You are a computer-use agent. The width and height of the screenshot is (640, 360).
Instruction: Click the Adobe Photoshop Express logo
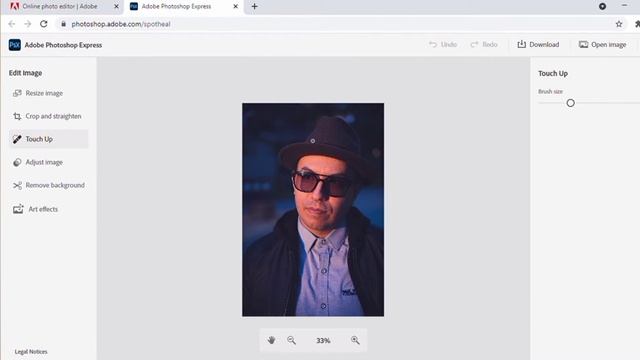(15, 45)
